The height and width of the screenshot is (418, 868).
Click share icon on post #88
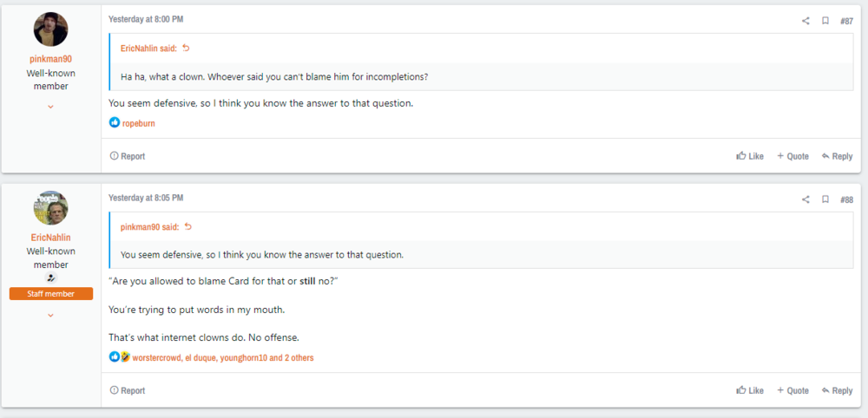coord(806,199)
